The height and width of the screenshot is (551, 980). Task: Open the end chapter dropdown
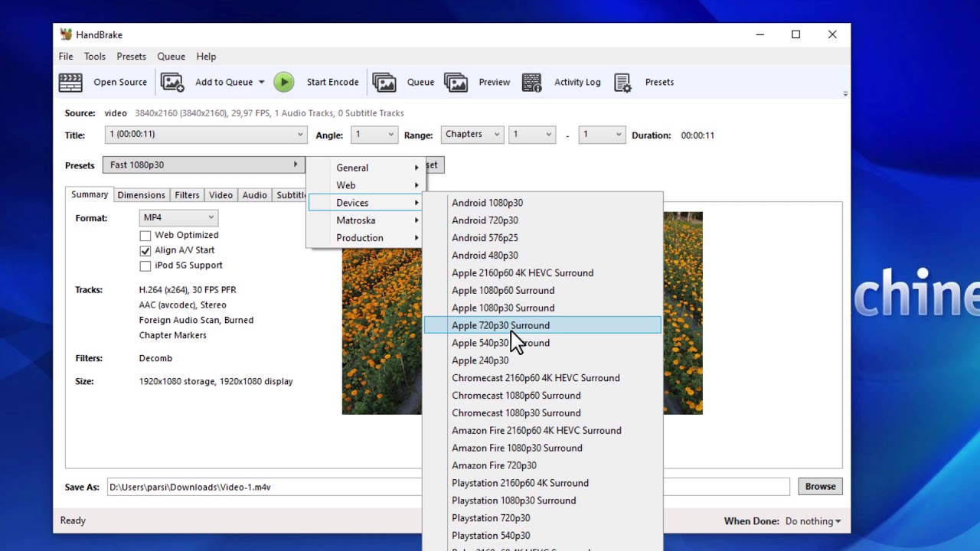point(602,135)
